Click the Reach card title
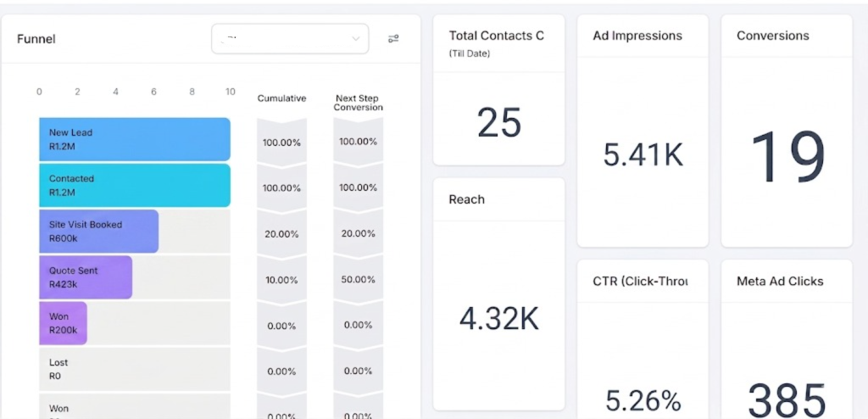The height and width of the screenshot is (419, 868). pos(467,199)
